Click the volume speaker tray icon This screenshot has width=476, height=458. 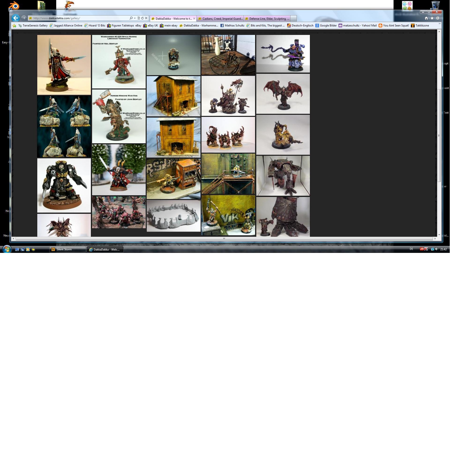click(436, 249)
